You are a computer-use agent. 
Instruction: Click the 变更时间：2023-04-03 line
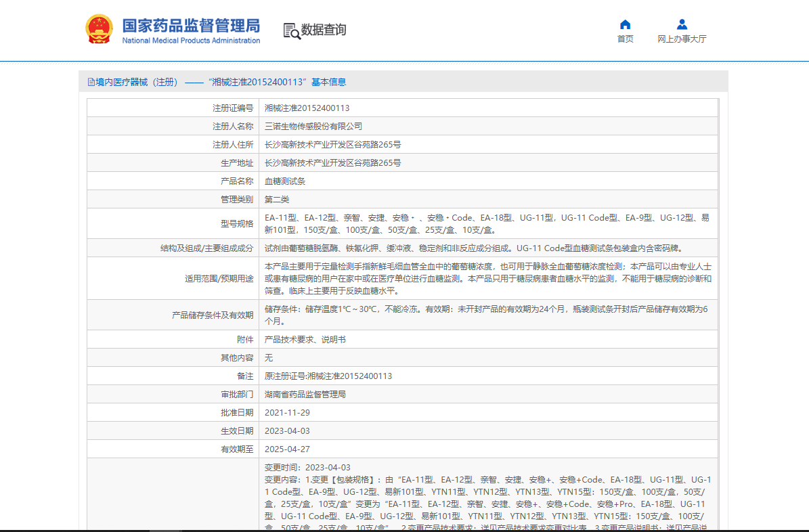[x=307, y=468]
